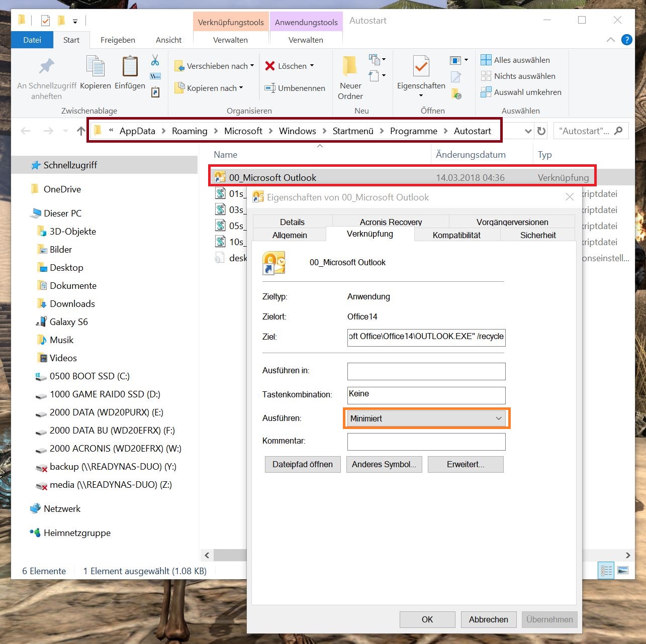Select 0500 BOOT SSD (C:) drive
This screenshot has width=646, height=644.
click(x=89, y=376)
